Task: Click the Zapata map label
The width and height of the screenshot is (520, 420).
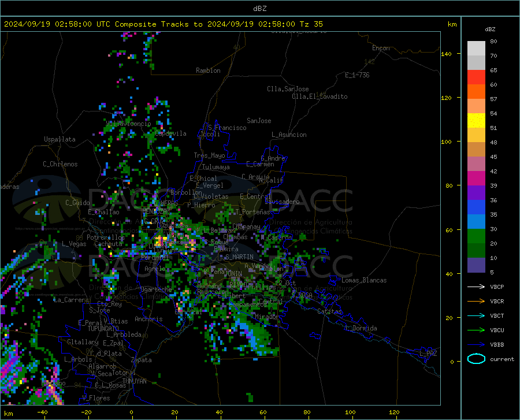Action: click(142, 360)
